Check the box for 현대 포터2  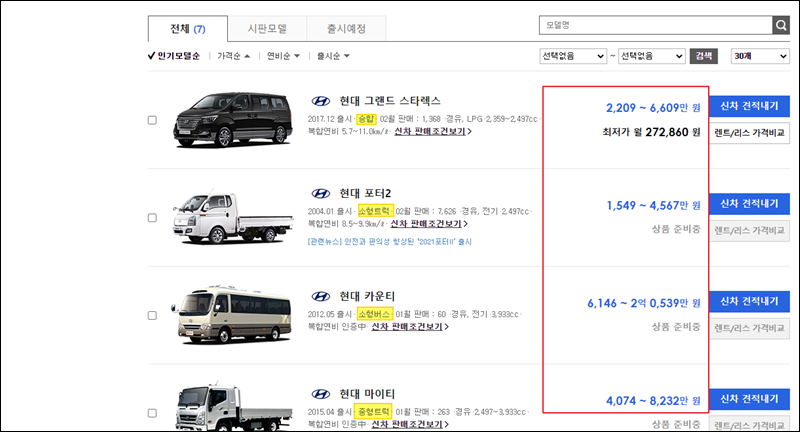pyautogui.click(x=152, y=218)
